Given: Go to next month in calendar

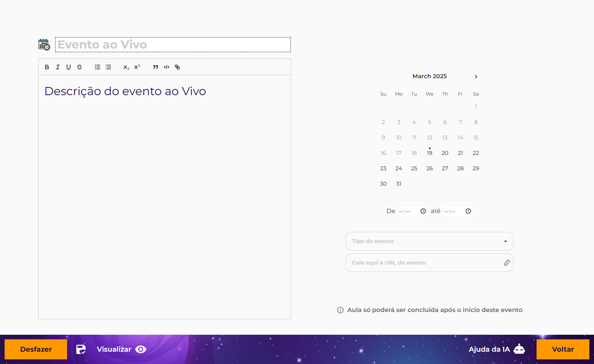Looking at the screenshot, I should click(x=476, y=77).
